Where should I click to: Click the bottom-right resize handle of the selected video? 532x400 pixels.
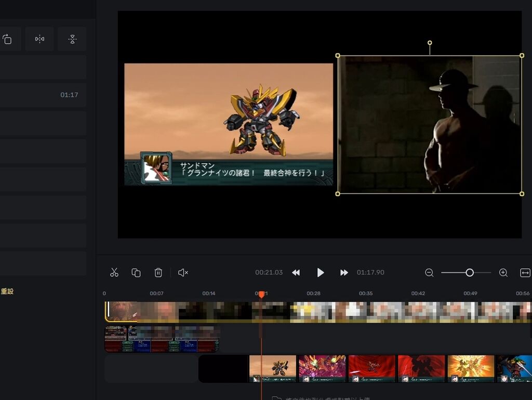522,194
